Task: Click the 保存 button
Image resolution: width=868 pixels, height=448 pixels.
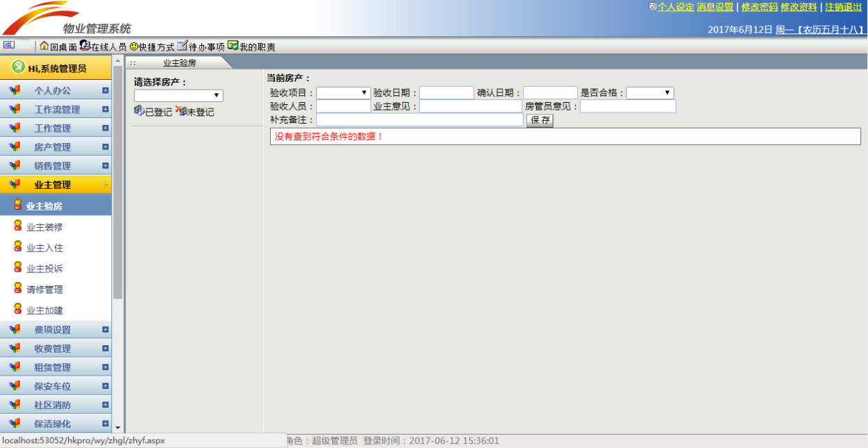Action: click(540, 120)
